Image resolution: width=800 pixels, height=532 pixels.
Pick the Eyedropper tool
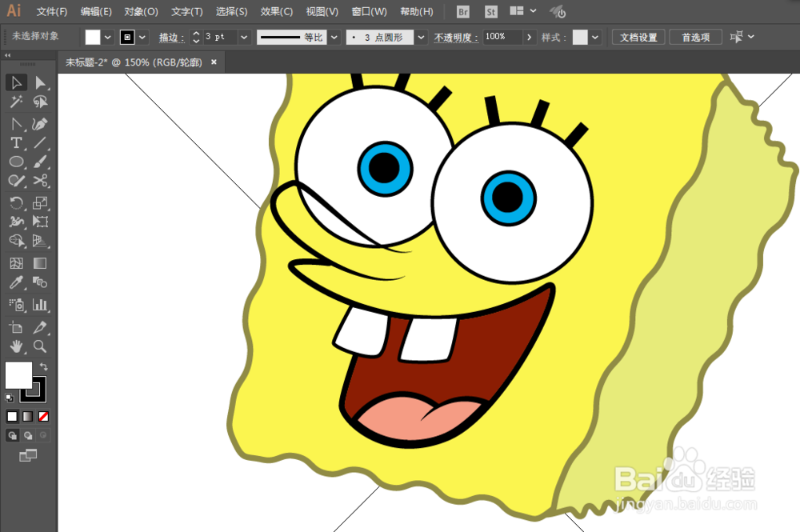click(x=16, y=282)
